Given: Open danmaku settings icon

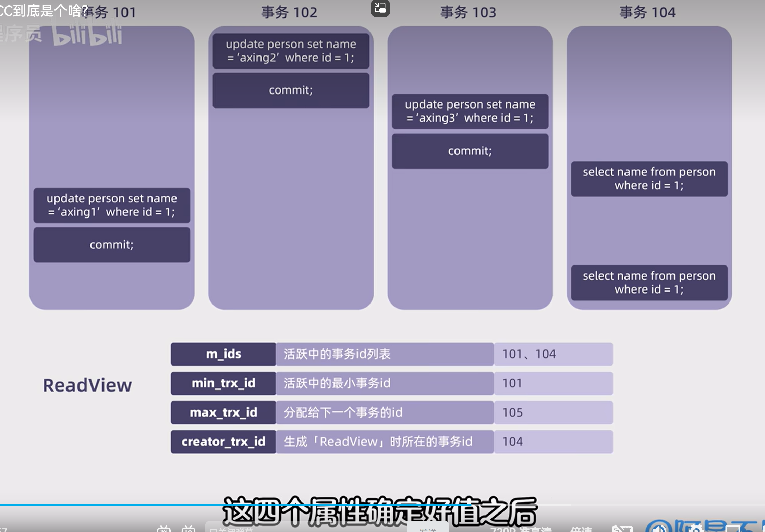Looking at the screenshot, I should (x=189, y=529).
